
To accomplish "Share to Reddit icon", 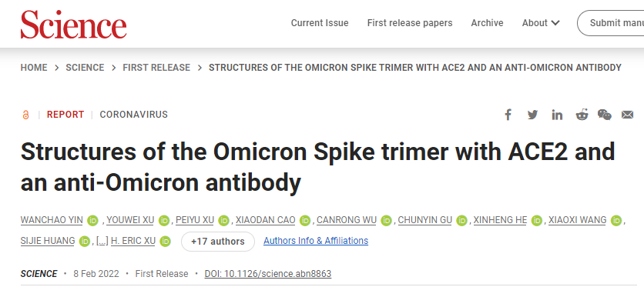I will click(582, 115).
